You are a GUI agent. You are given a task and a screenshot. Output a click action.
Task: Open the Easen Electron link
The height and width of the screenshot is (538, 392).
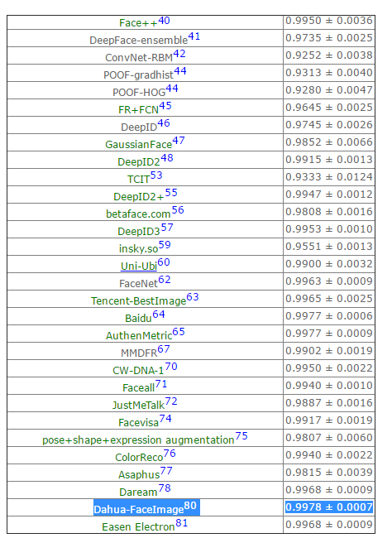138,526
